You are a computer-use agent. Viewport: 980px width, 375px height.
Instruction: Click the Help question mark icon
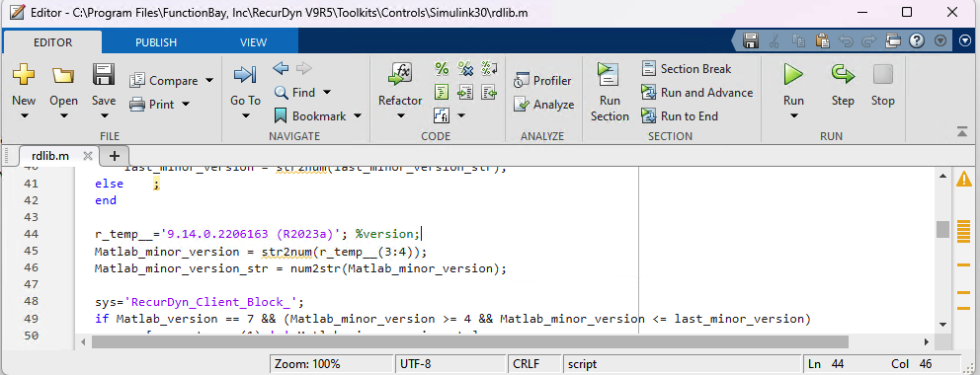click(916, 41)
